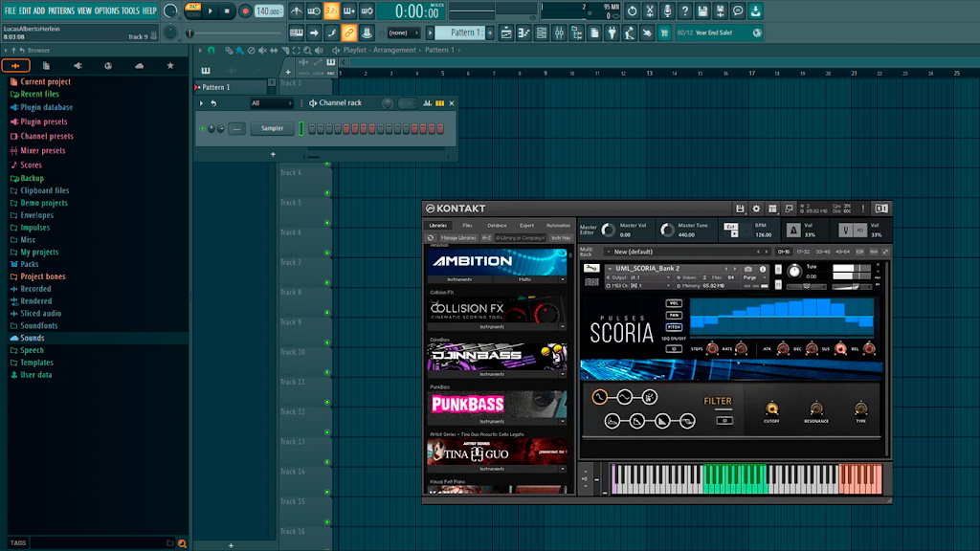
Task: Click the Cutoff knob in Scoria filter
Action: (x=772, y=409)
